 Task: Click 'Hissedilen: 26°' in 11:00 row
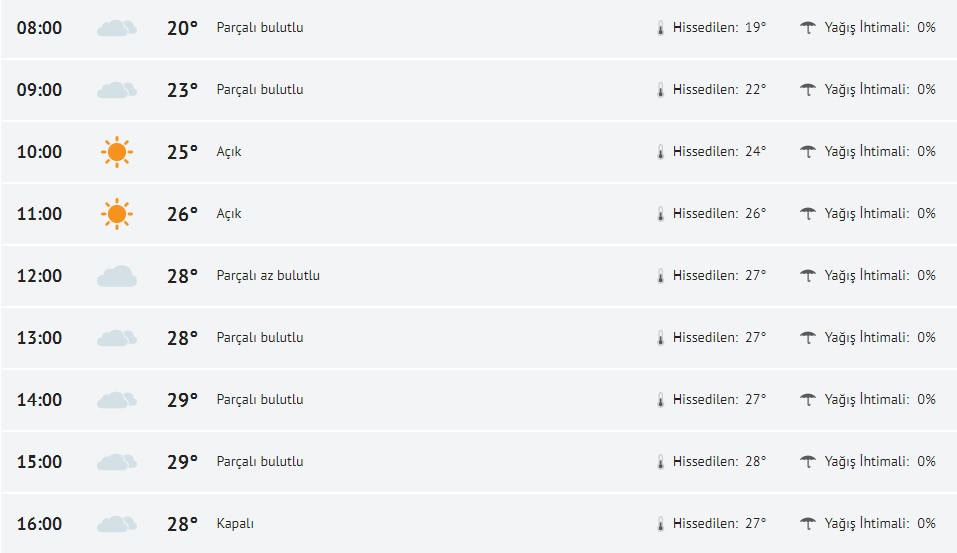click(719, 214)
